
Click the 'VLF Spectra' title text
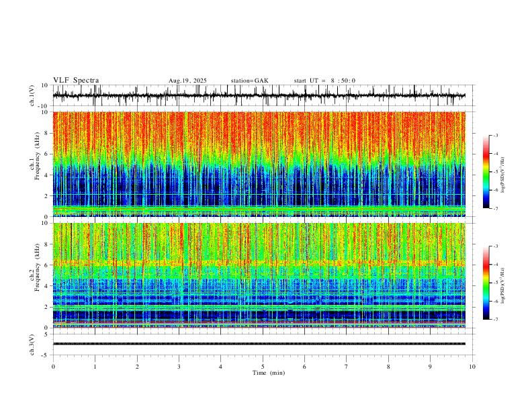(x=76, y=81)
